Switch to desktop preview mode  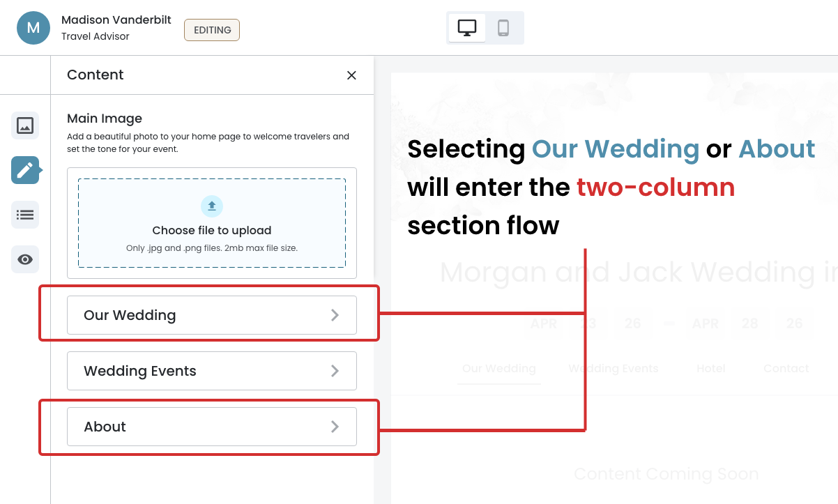click(x=467, y=28)
